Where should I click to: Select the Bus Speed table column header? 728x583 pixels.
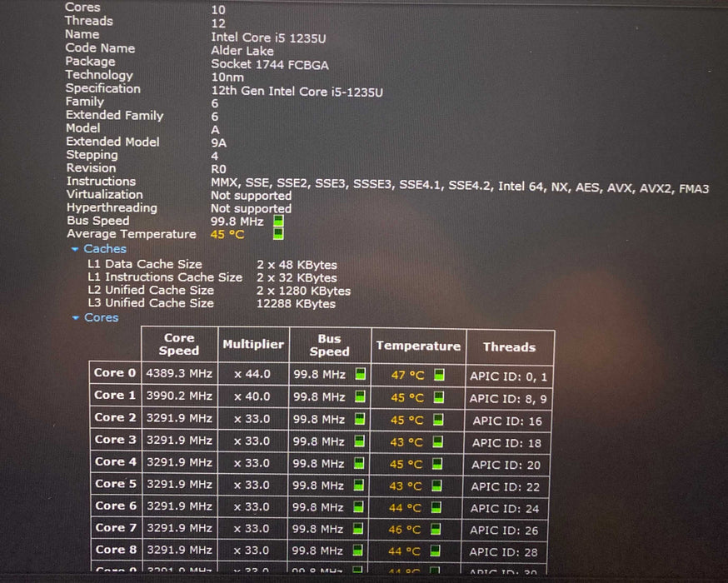330,345
